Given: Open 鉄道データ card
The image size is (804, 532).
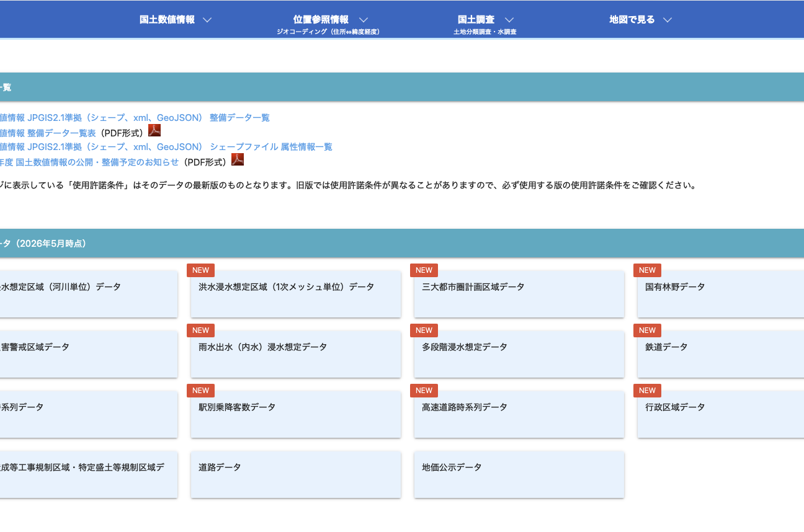Looking at the screenshot, I should [721, 354].
